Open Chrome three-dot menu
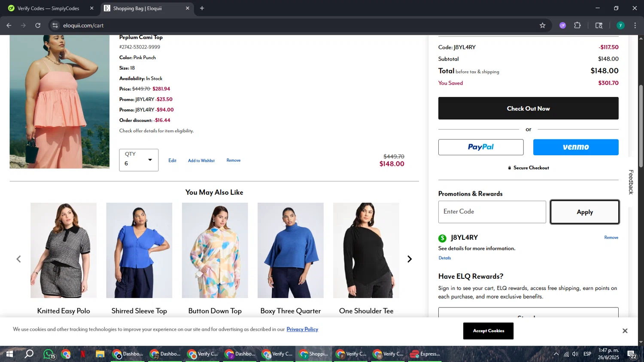Viewport: 644px width, 362px height. (x=635, y=25)
